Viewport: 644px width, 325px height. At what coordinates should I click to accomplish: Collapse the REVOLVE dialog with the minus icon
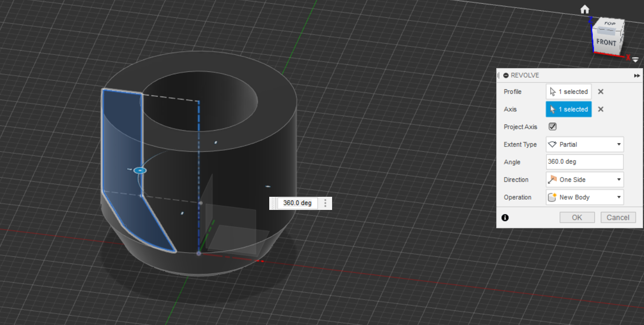pyautogui.click(x=506, y=75)
